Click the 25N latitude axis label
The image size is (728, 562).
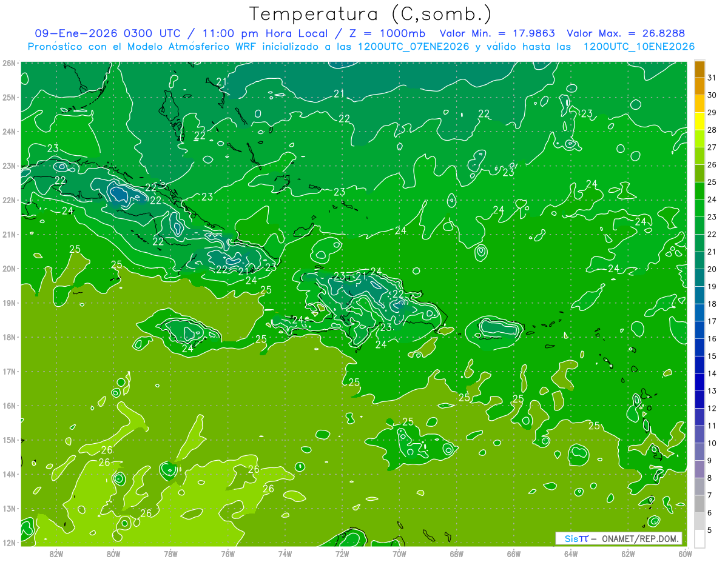point(9,97)
